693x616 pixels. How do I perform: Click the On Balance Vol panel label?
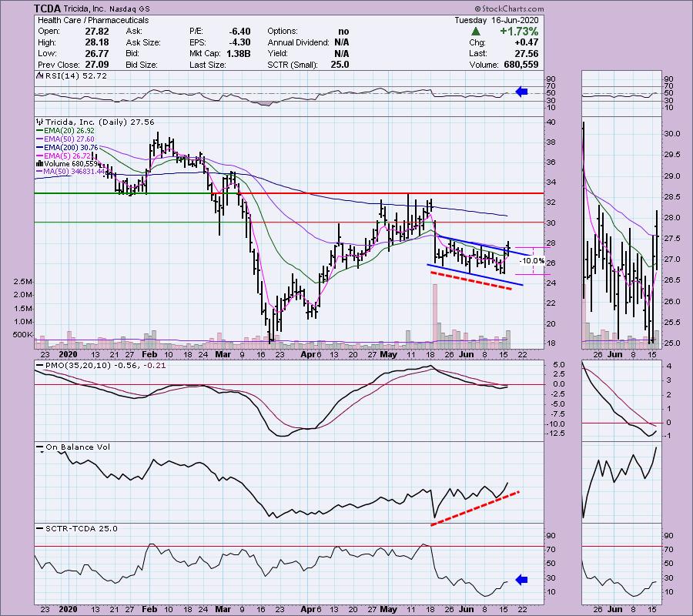coord(78,447)
